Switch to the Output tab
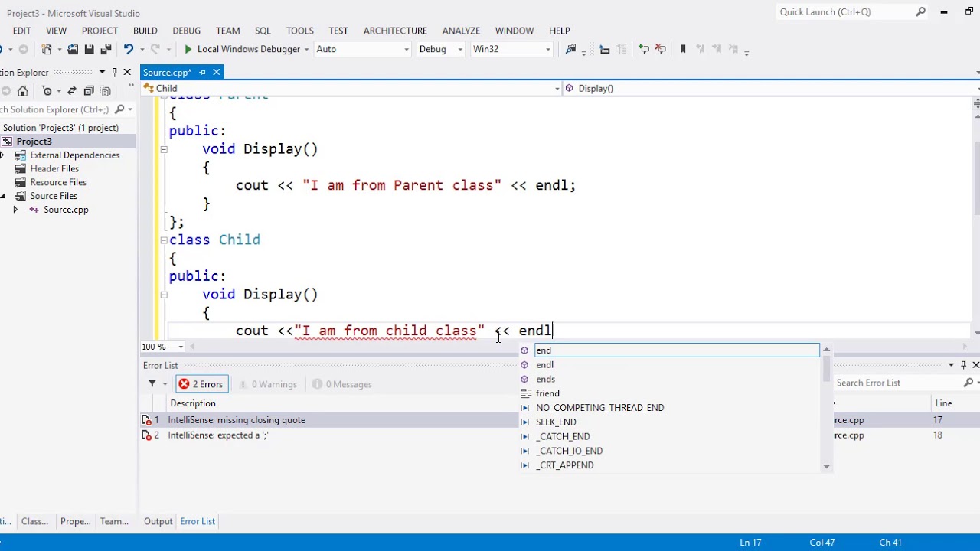Image resolution: width=980 pixels, height=551 pixels. point(158,521)
